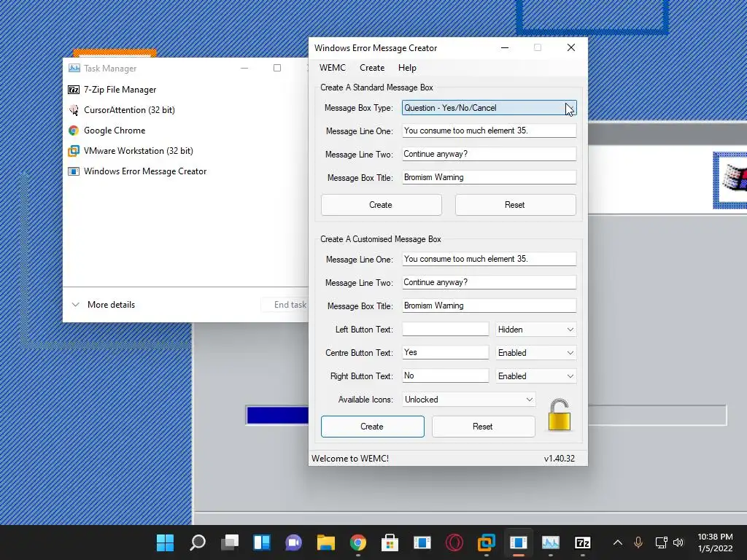Click customised Message Box Title field

point(489,306)
